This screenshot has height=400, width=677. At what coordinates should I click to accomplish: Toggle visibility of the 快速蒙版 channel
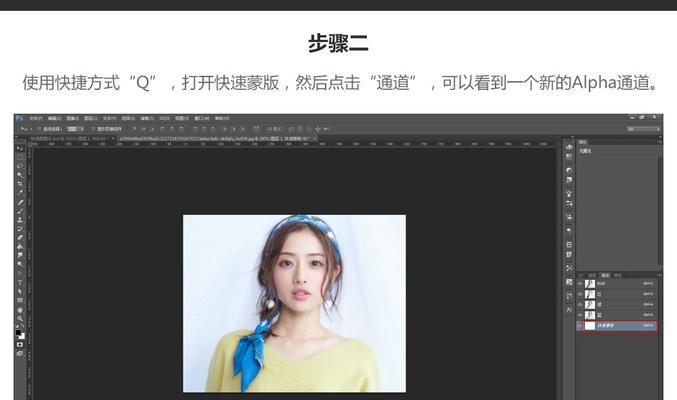pyautogui.click(x=580, y=326)
